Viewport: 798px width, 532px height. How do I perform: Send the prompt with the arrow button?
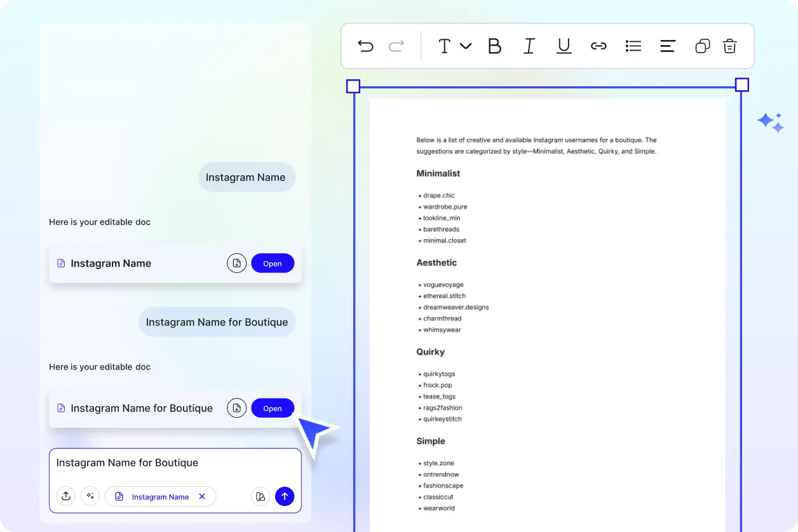pos(285,496)
